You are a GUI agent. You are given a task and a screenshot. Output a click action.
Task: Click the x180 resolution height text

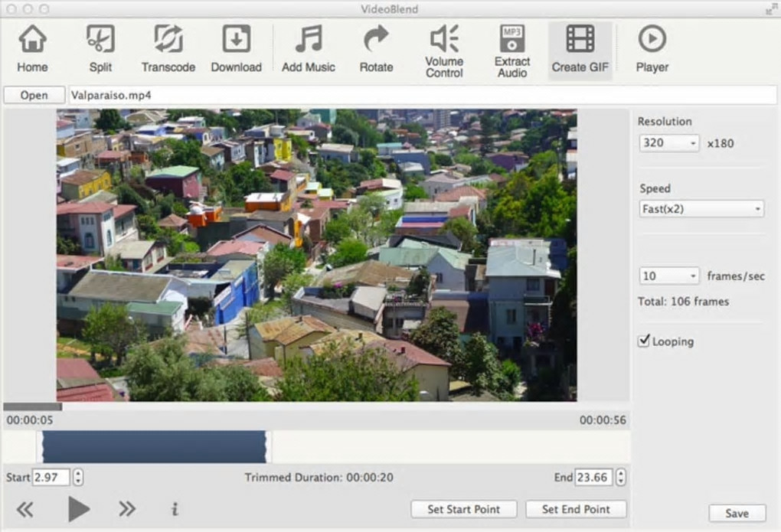[x=721, y=143]
